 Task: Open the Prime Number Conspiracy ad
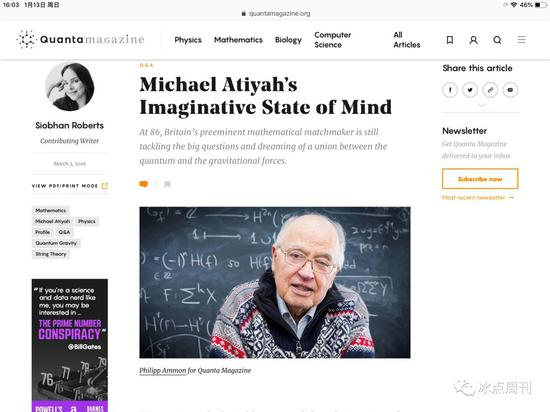70,345
